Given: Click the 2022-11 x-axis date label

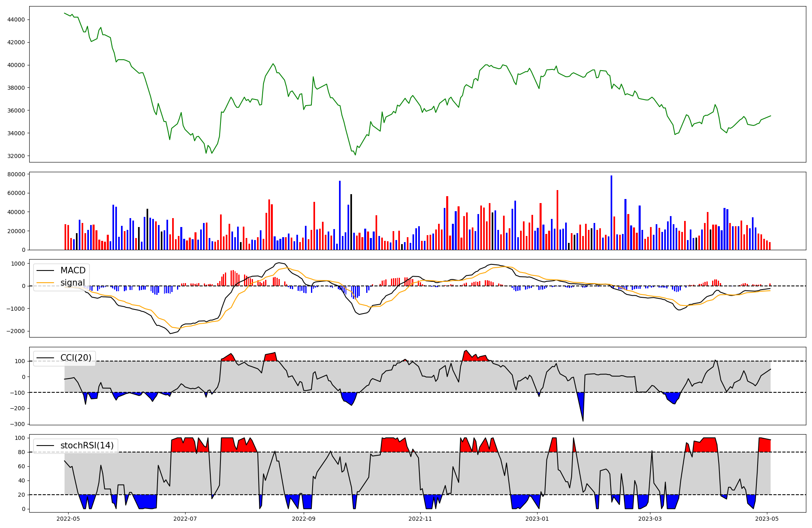Looking at the screenshot, I should [x=420, y=519].
